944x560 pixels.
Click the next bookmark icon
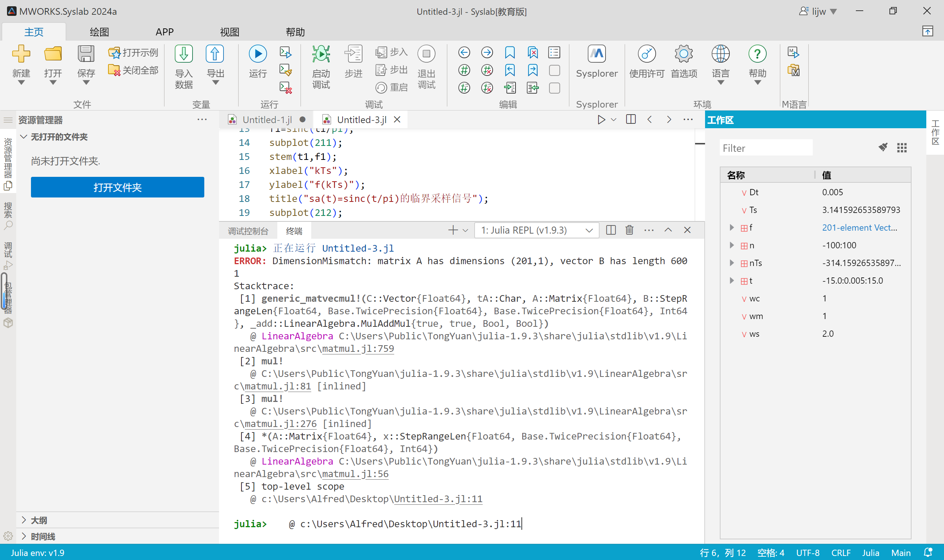[x=533, y=70]
